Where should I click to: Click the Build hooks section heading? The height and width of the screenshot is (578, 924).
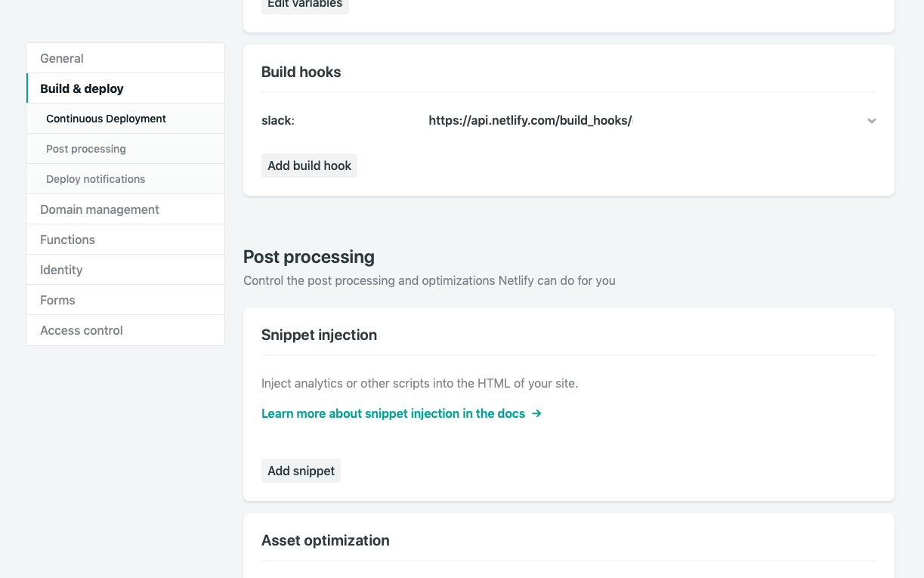pyautogui.click(x=301, y=72)
